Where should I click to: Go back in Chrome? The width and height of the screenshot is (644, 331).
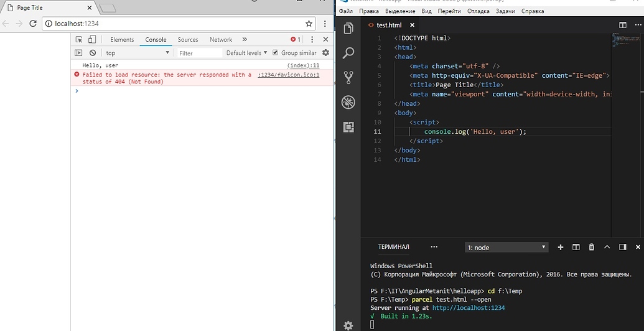point(6,24)
